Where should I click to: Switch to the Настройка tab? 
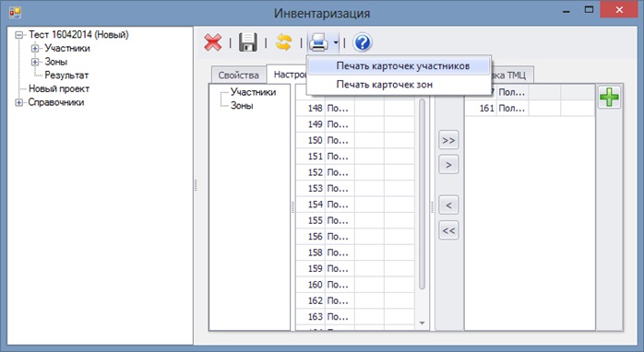288,75
